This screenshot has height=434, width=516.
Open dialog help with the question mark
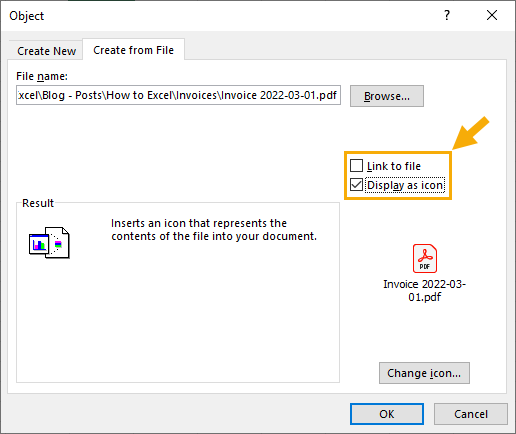coord(447,15)
